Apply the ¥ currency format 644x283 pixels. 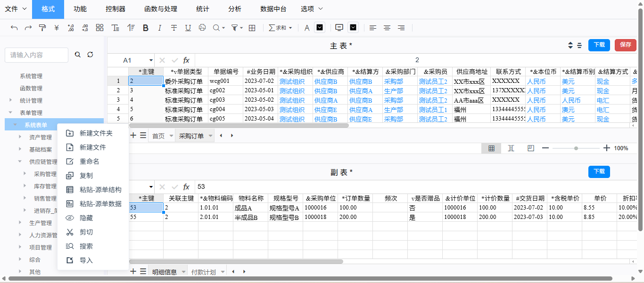tap(57, 28)
